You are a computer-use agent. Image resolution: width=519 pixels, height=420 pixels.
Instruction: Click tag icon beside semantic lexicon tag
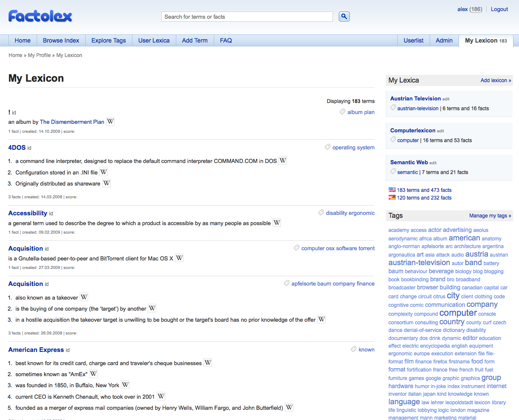[393, 172]
